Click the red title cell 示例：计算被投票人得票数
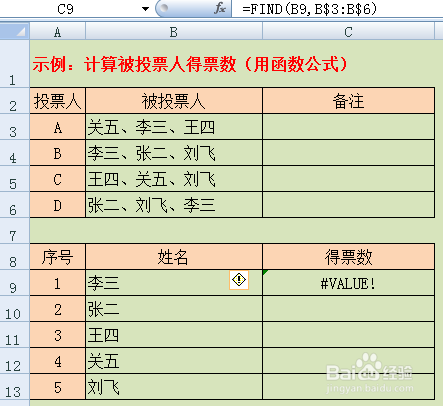This screenshot has width=443, height=406. [190, 64]
